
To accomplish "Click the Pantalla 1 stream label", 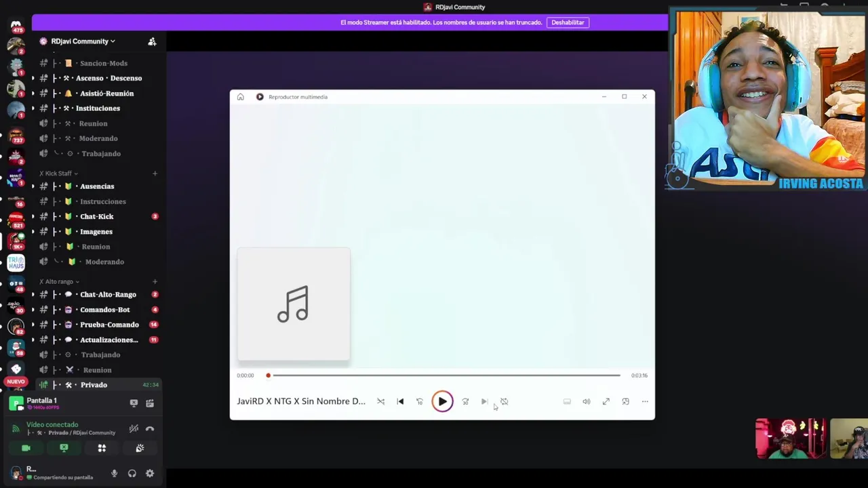I will tap(41, 401).
